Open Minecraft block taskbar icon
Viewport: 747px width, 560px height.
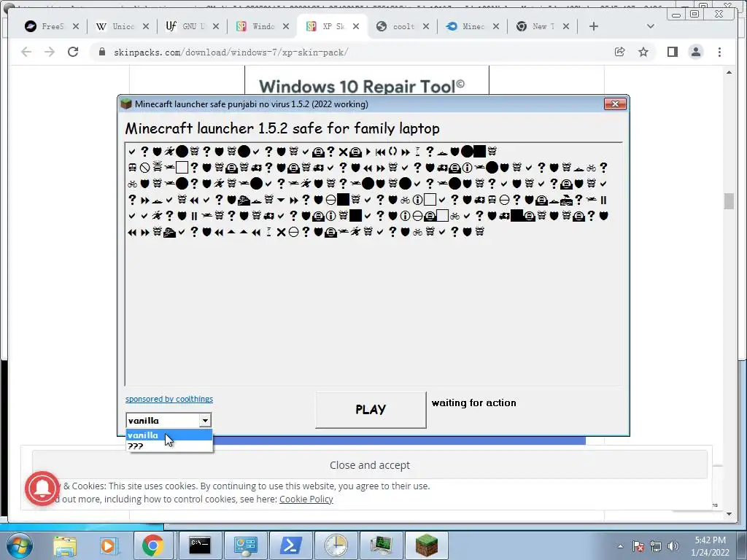(x=426, y=545)
